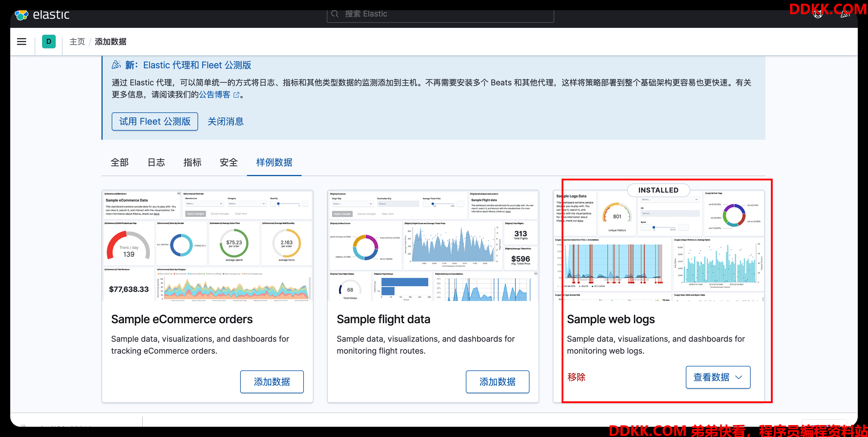This screenshot has height=437, width=868.
Task: Click the 添加数据 breadcrumb
Action: coord(111,42)
